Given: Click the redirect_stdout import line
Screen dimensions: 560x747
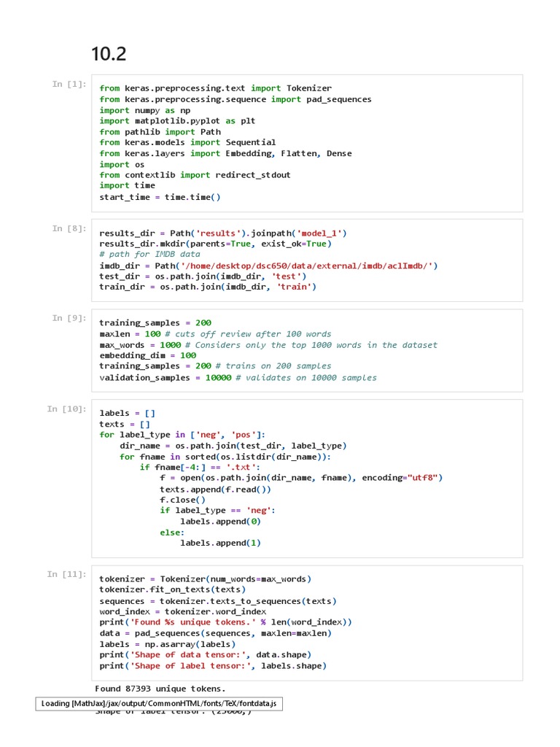Looking at the screenshot, I should pyautogui.click(x=195, y=175).
